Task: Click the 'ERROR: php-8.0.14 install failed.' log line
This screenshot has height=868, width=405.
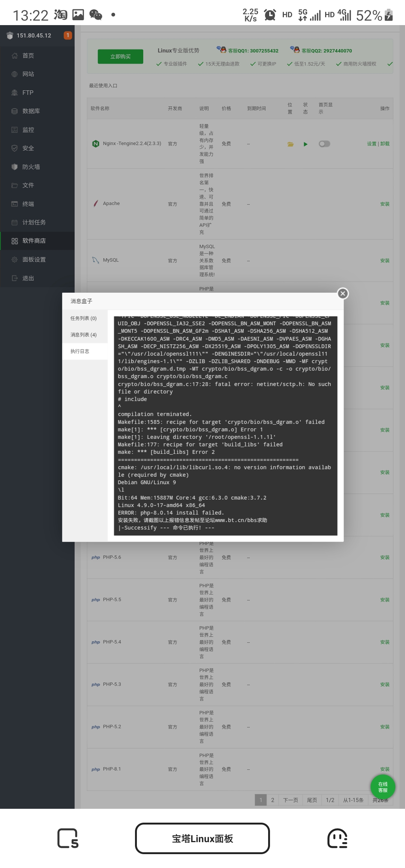Action: coord(171,513)
